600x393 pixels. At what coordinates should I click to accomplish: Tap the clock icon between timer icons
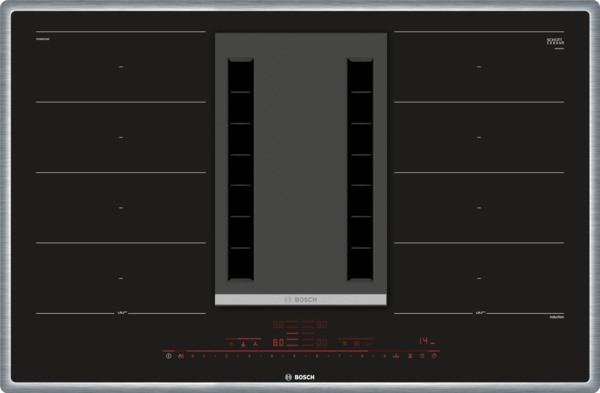pos(422,356)
